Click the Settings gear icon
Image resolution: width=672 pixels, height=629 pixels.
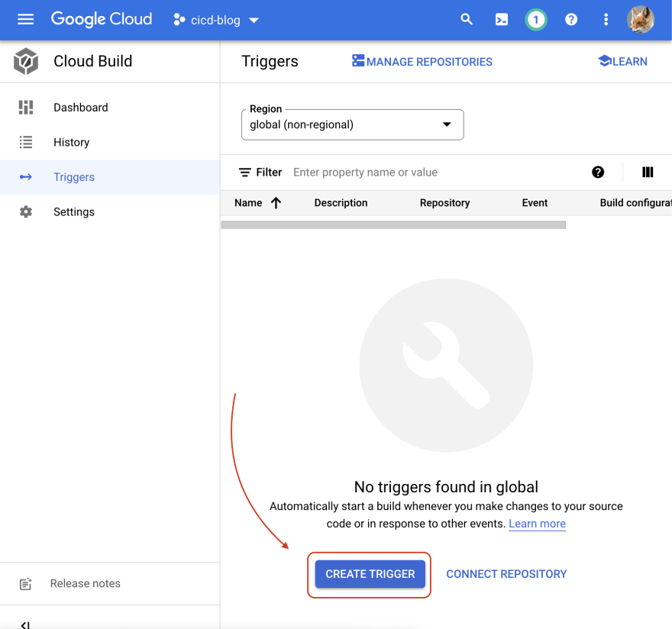coord(26,211)
